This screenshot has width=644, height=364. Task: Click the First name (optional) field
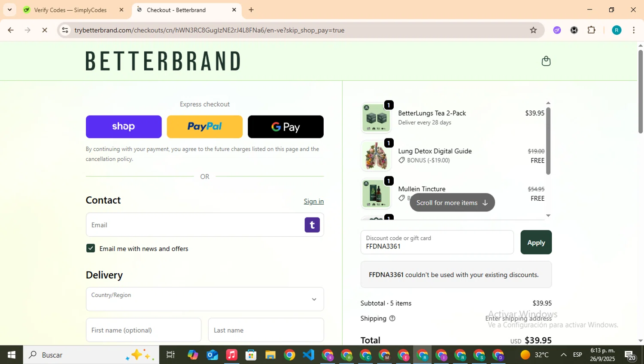click(x=143, y=330)
